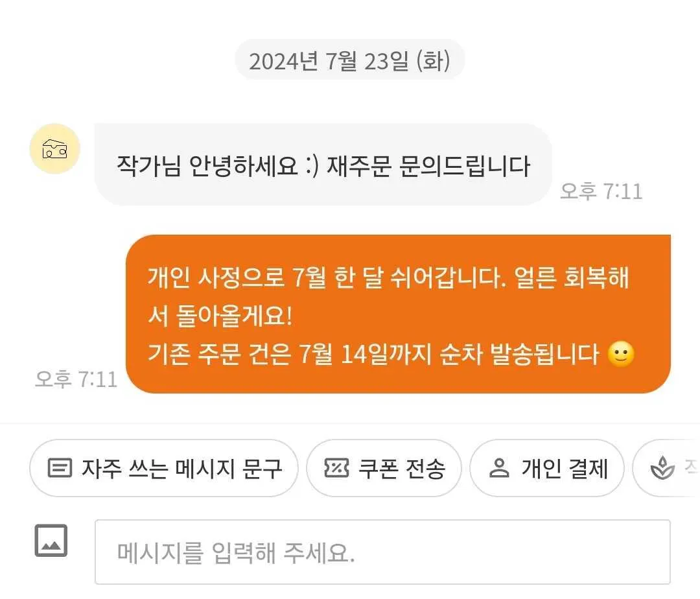Click the smiley emoji in orange message
The width and height of the screenshot is (700, 599).
pyautogui.click(x=621, y=354)
